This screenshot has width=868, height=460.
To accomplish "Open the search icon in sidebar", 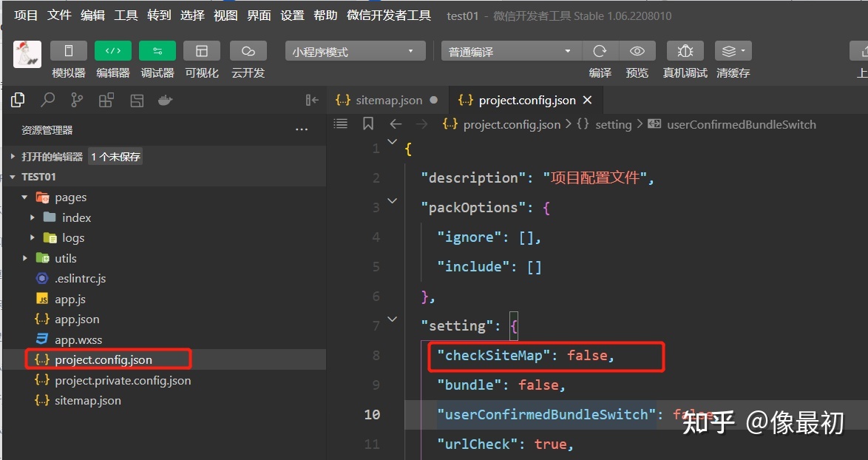I will pyautogui.click(x=47, y=100).
